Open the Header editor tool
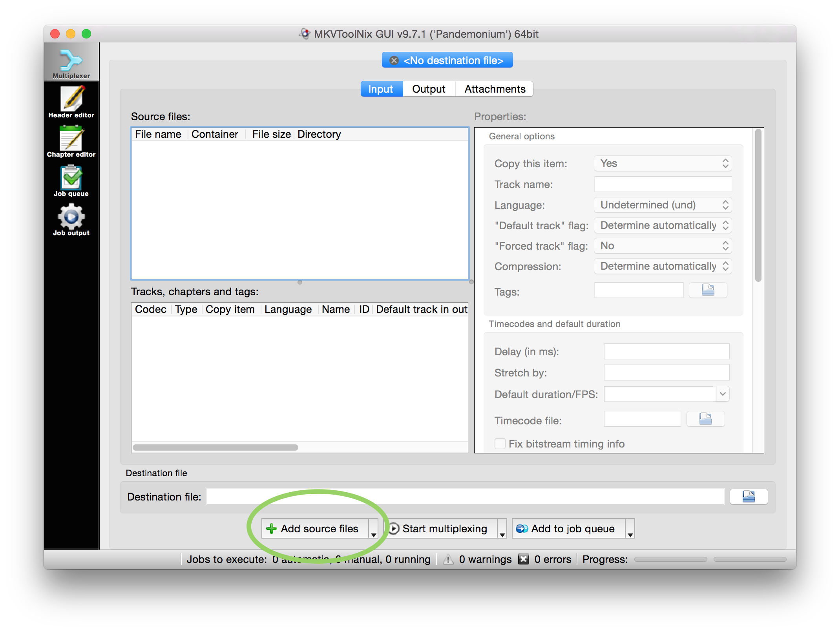 coord(71,102)
